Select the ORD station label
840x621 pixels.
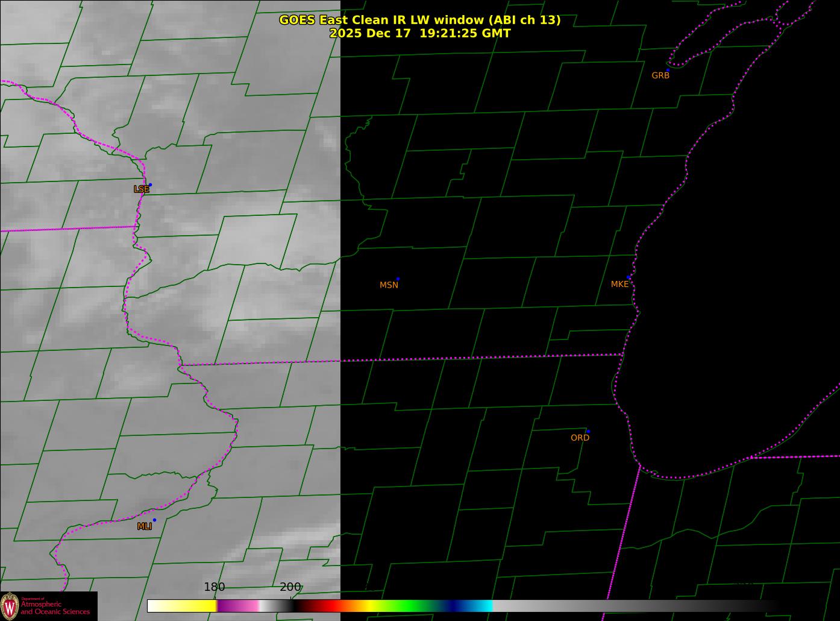(x=580, y=438)
